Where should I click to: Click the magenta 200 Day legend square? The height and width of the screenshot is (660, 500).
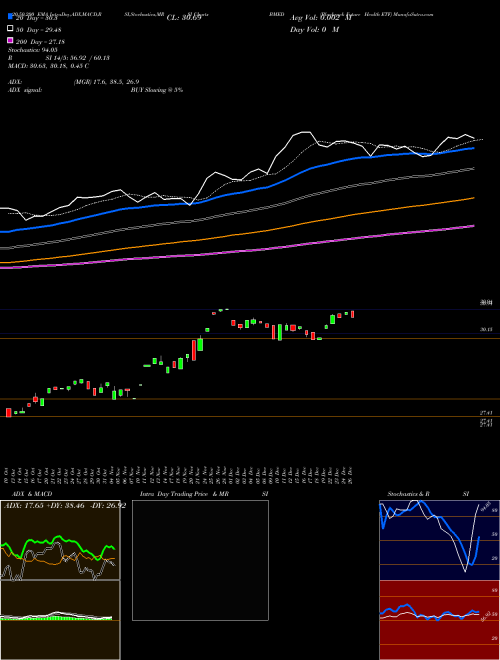click(10, 40)
